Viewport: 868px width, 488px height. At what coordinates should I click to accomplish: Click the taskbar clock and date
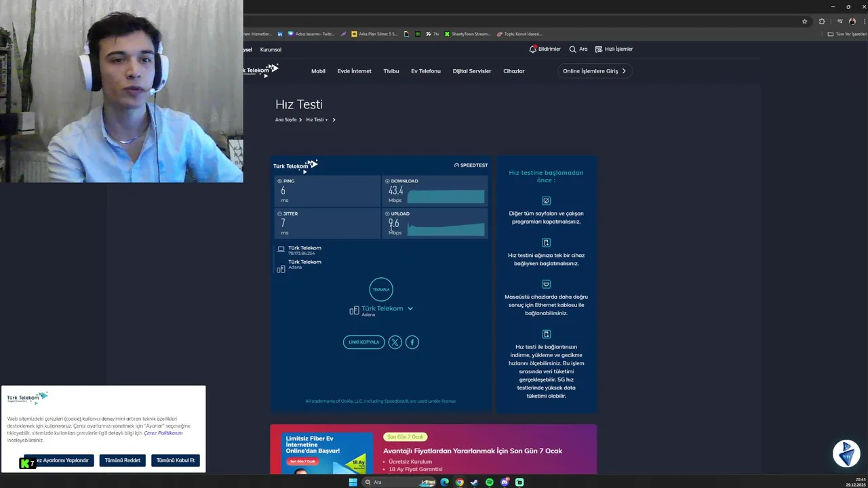tap(856, 482)
